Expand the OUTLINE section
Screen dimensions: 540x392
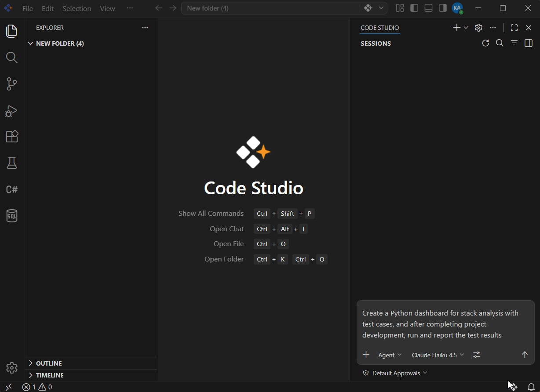click(x=91, y=363)
